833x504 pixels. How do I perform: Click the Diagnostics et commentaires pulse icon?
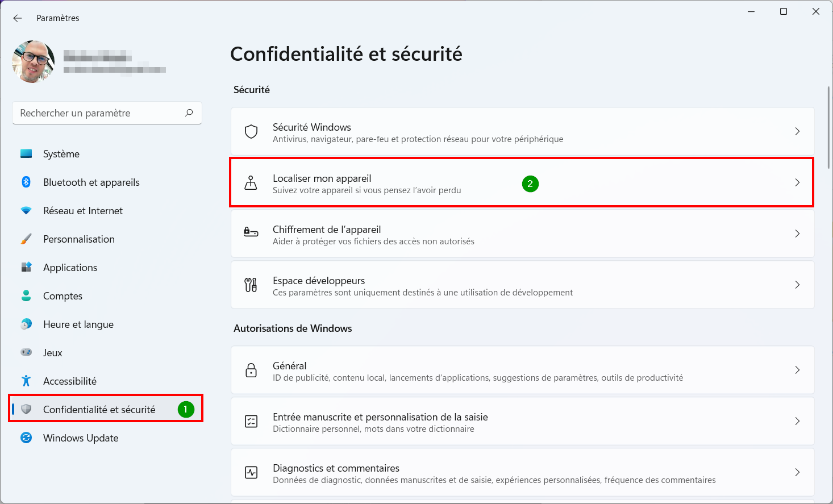tap(251, 472)
